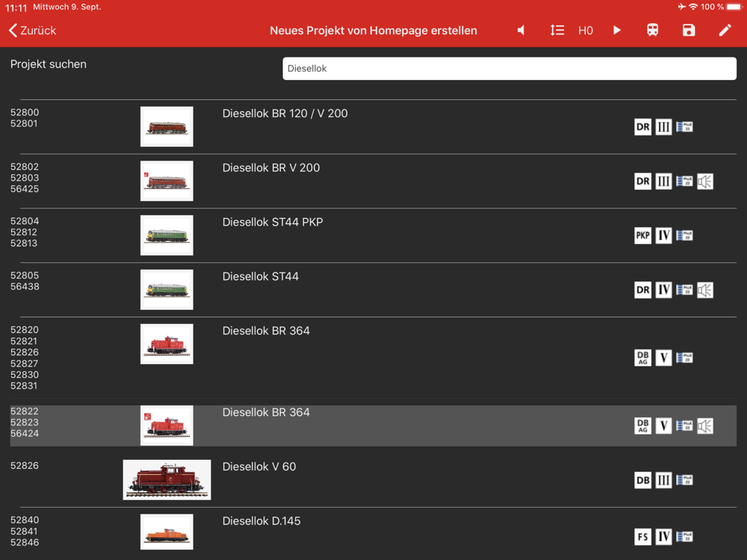The image size is (747, 560).
Task: Click PluX22 icon in highlighted BR 364 row
Action: click(x=684, y=426)
